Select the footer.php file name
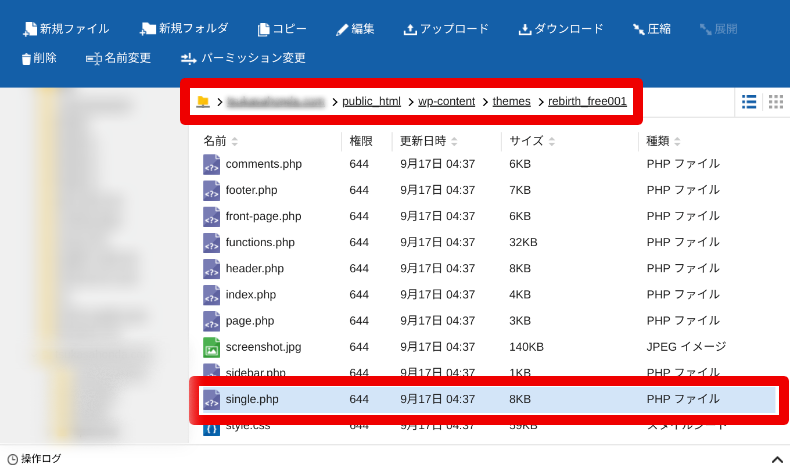This screenshot has height=472, width=790. [x=251, y=190]
